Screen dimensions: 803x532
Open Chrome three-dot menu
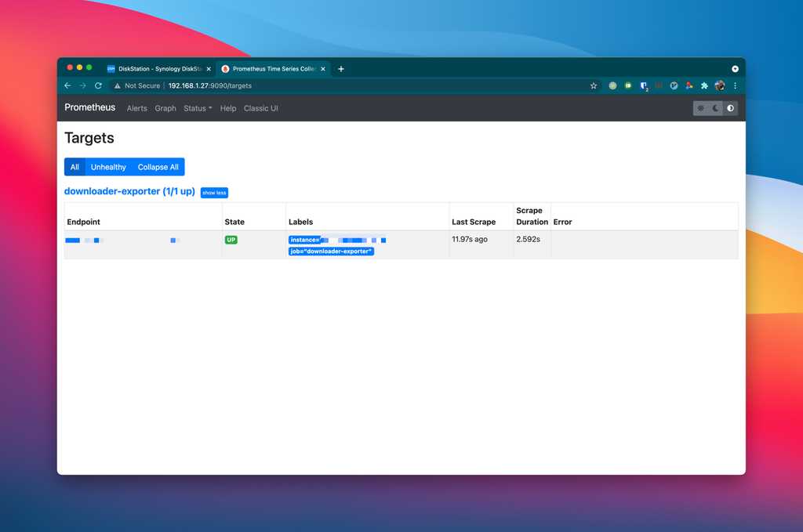coord(735,85)
